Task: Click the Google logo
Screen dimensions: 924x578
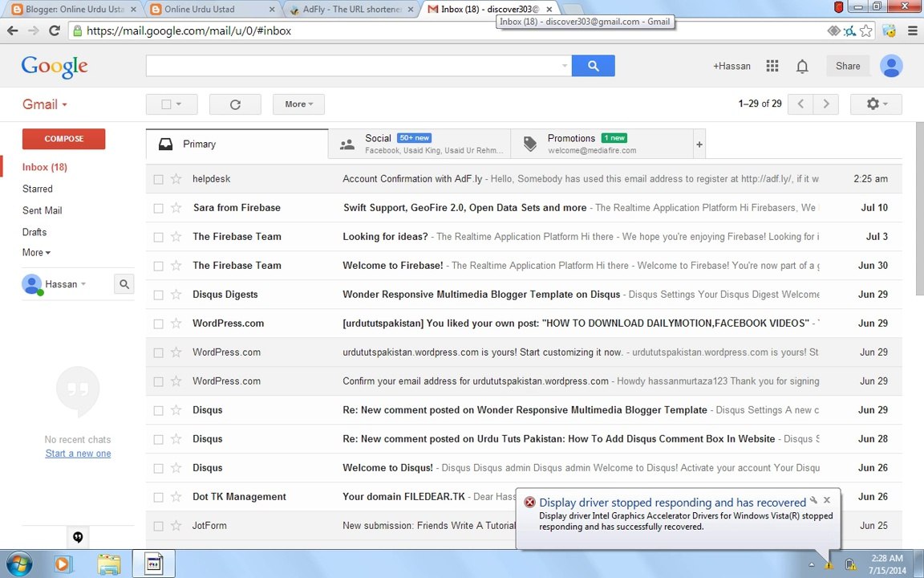Action: pyautogui.click(x=55, y=67)
